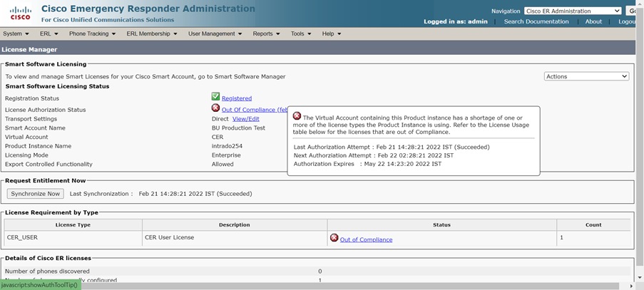Open the ERL Membership menu
This screenshot has width=644, height=290.
coord(152,33)
